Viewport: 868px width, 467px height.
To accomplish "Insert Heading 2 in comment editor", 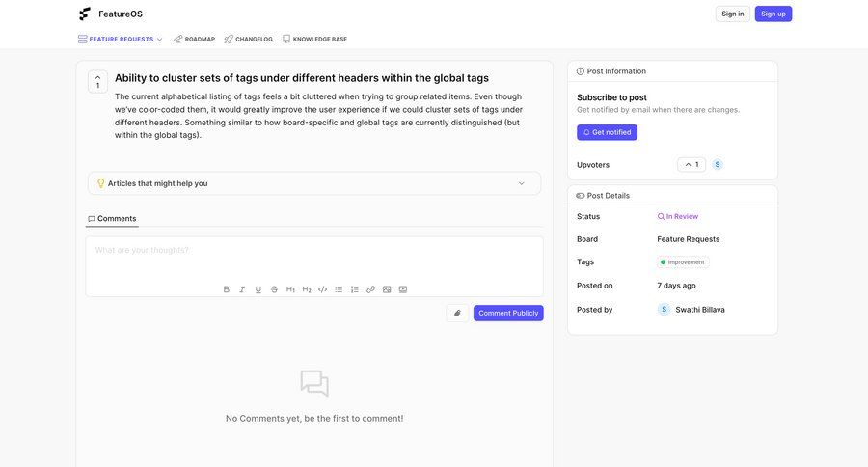I will click(x=307, y=289).
